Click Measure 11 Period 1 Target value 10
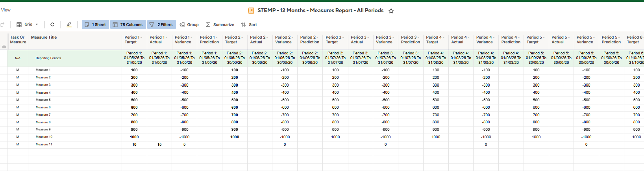This screenshot has width=644, height=171. click(134, 145)
